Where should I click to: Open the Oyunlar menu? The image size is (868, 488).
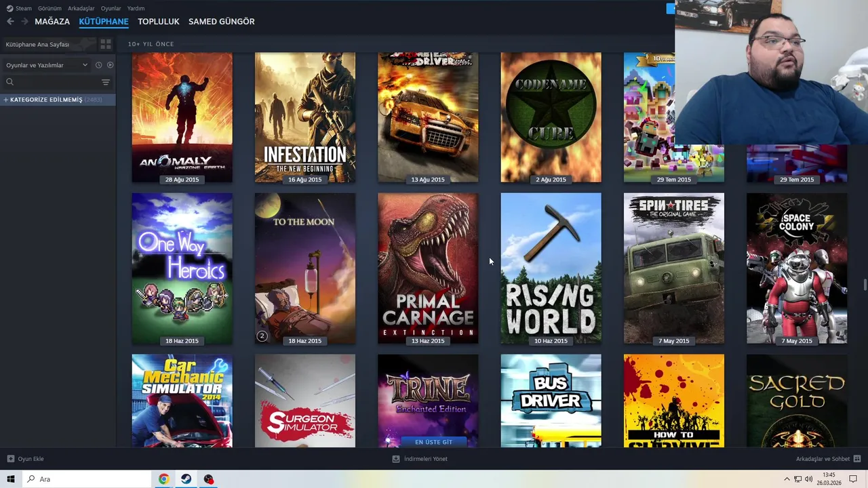tap(111, 8)
